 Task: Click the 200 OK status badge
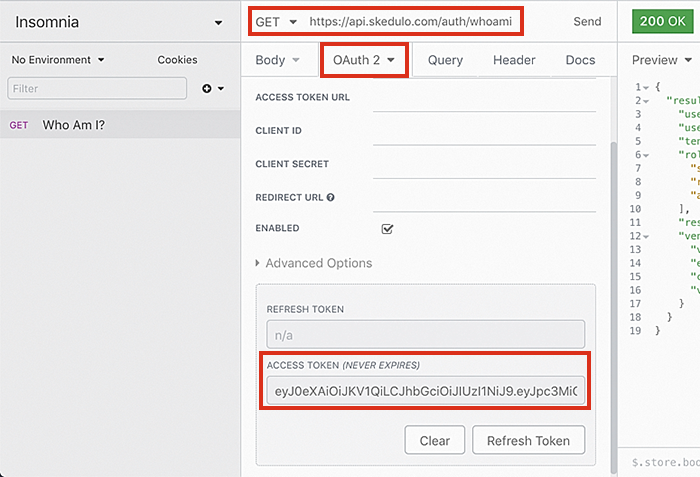(662, 21)
